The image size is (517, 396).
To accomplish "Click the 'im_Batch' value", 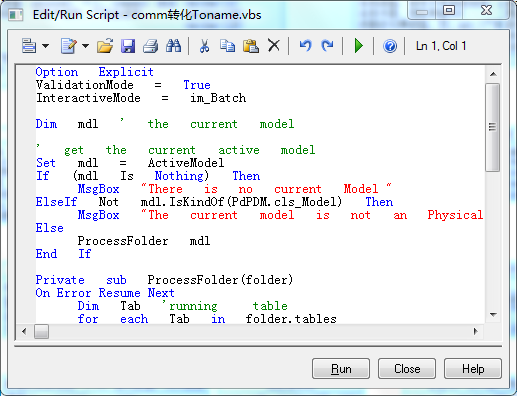I will click(218, 98).
